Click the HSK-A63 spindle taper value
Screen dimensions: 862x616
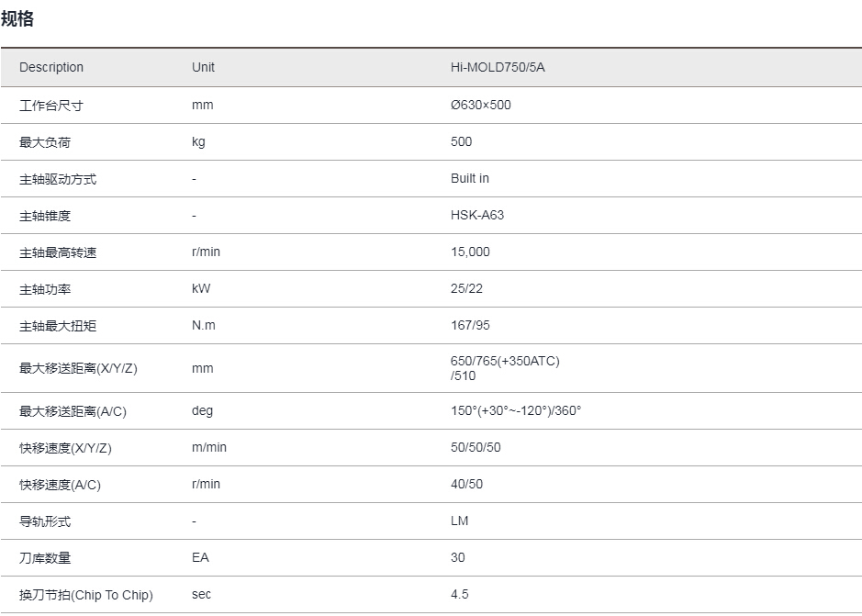tap(477, 215)
